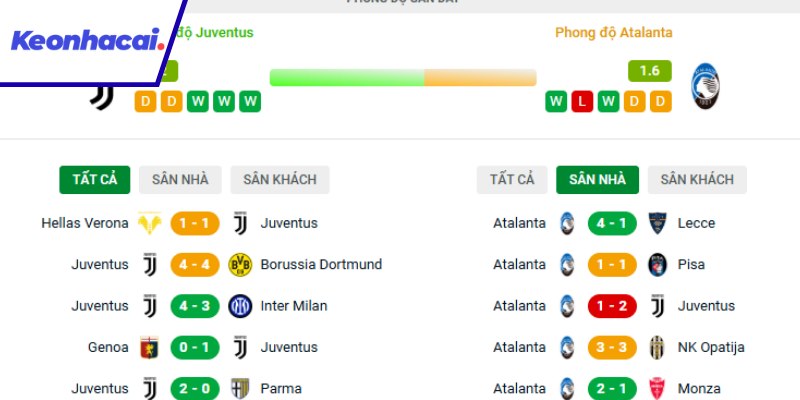This screenshot has height=400, width=800.
Task: Click the 'Phong độ Atalanta' heading link
Action: tap(614, 32)
